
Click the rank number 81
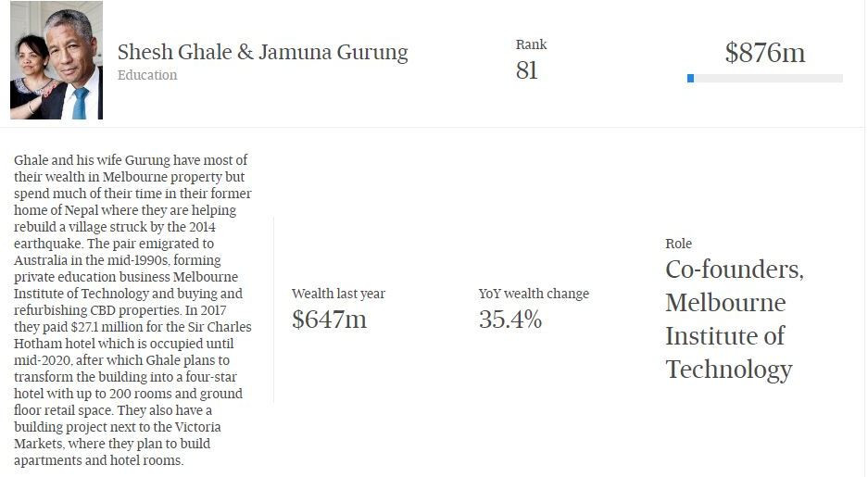(526, 70)
